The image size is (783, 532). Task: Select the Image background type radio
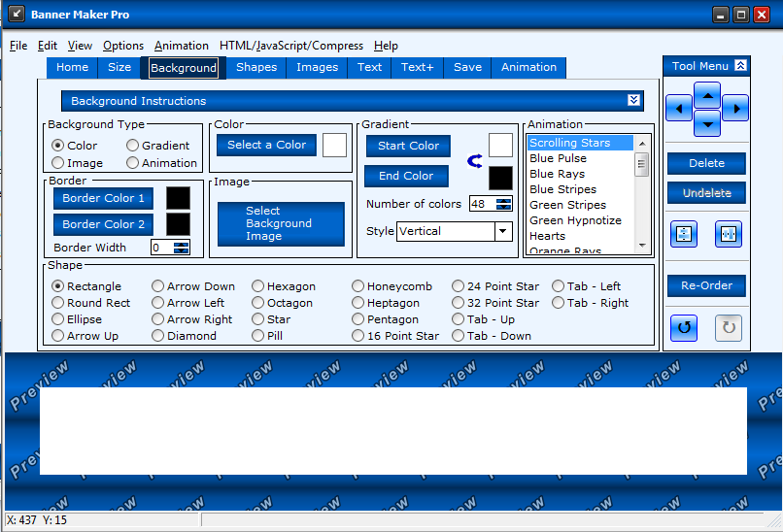coord(78,163)
